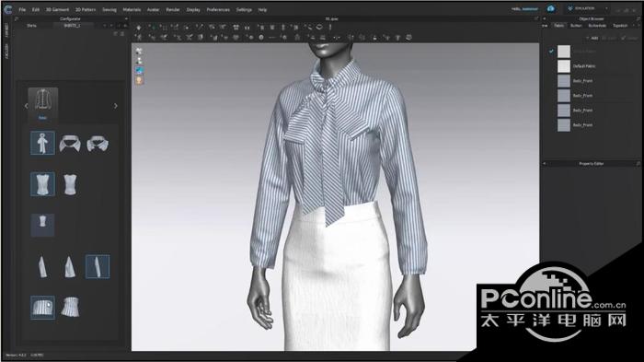Click the SHIRTS_1 name field
Image resolution: width=644 pixels, height=362 pixels.
point(73,26)
